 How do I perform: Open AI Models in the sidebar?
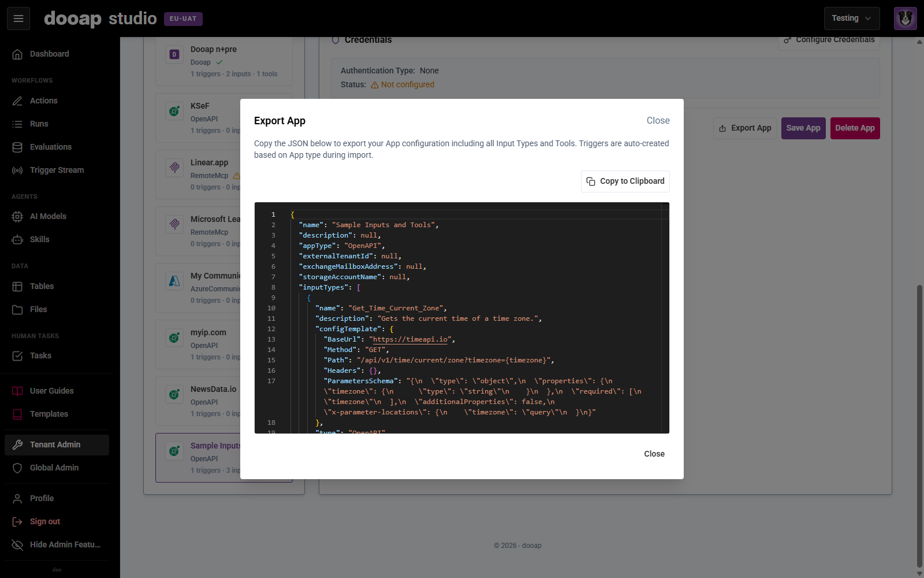(x=57, y=216)
